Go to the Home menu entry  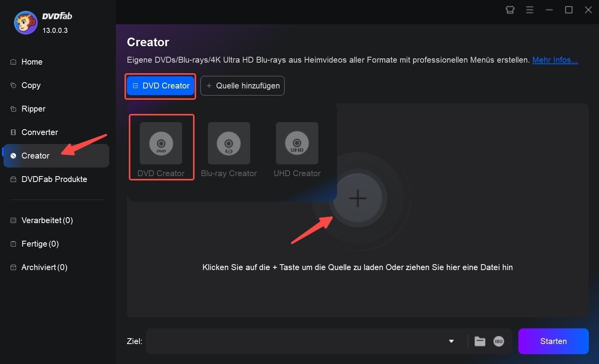[x=32, y=62]
